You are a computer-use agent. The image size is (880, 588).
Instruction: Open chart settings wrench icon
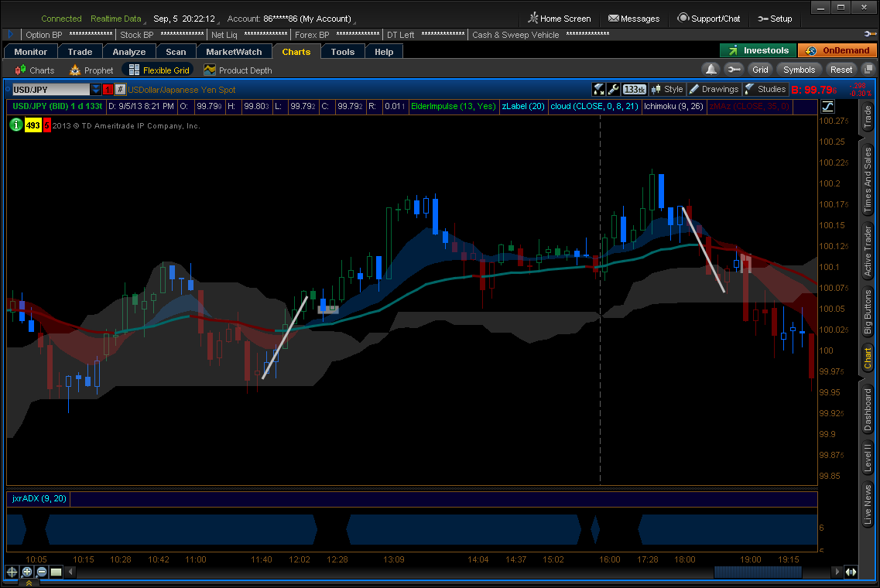(x=614, y=89)
